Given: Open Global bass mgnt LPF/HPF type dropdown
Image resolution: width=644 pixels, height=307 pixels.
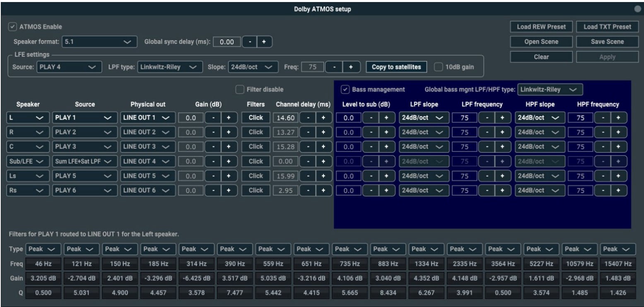Looking at the screenshot, I should pyautogui.click(x=550, y=89).
